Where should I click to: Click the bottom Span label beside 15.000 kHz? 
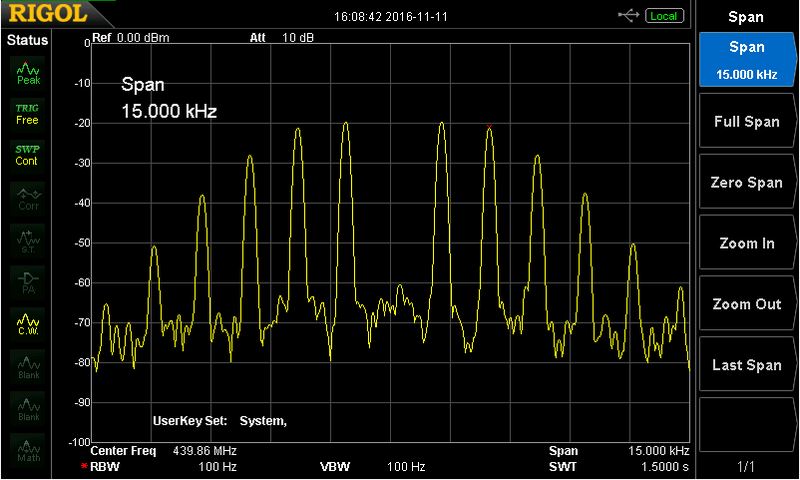tap(563, 451)
